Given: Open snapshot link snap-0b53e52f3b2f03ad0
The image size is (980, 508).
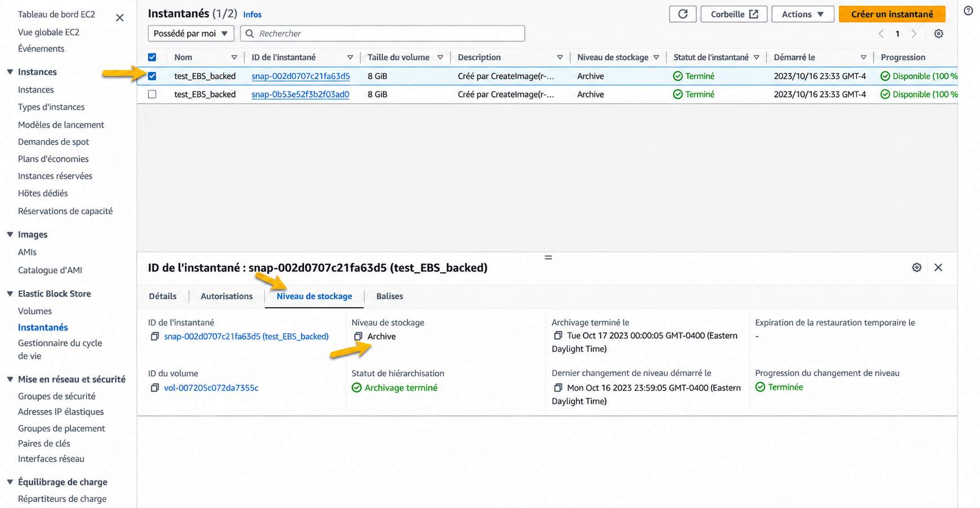Looking at the screenshot, I should [x=300, y=95].
